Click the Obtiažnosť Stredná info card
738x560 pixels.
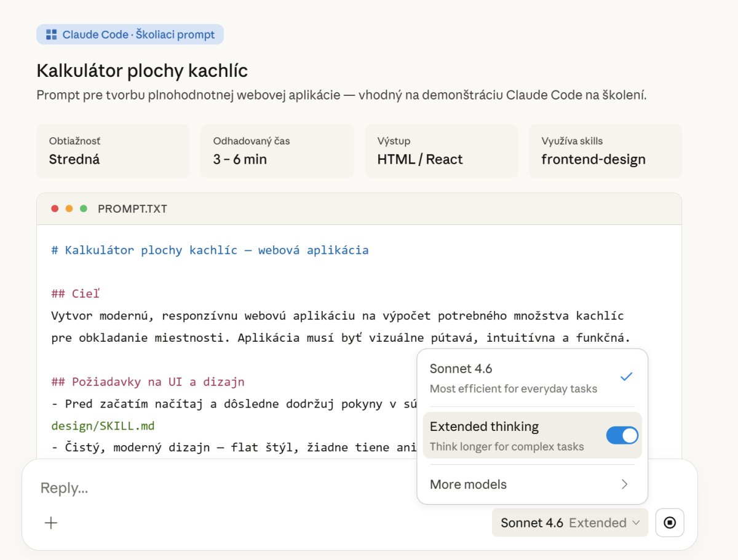113,151
